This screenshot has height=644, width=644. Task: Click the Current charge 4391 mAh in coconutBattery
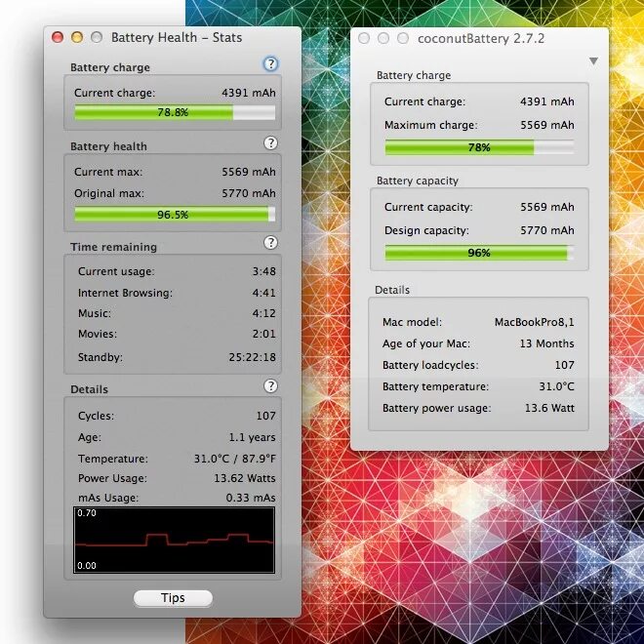[547, 101]
